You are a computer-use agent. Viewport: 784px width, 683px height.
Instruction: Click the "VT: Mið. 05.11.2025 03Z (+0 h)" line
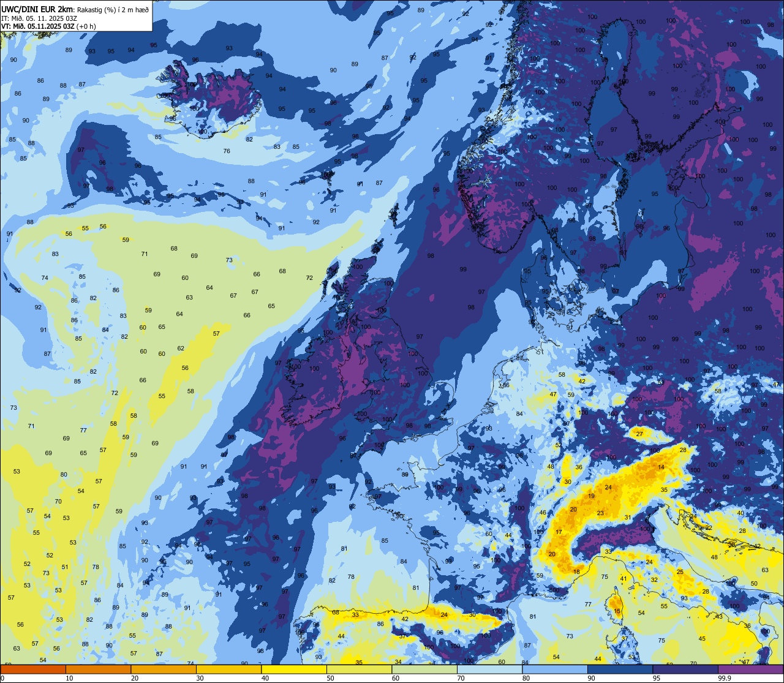point(48,26)
